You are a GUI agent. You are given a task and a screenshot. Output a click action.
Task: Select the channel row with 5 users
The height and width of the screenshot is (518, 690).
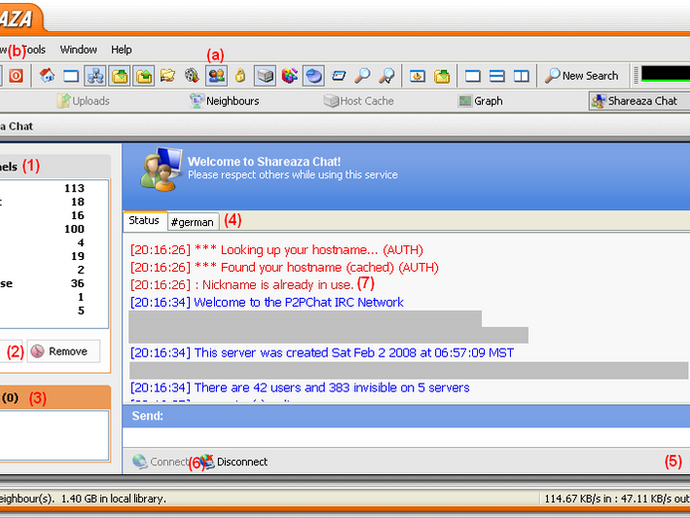[54, 311]
